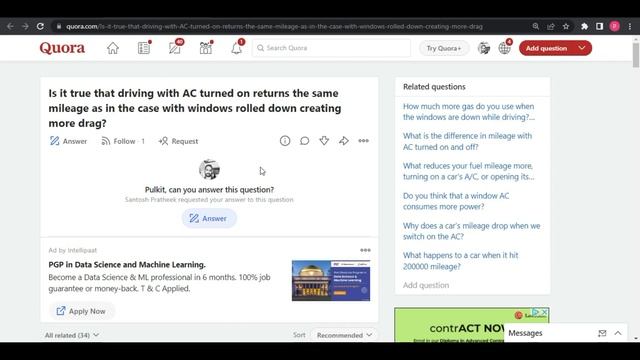This screenshot has height=360, width=640.
Task: Share the question with arrow icon
Action: [344, 141]
